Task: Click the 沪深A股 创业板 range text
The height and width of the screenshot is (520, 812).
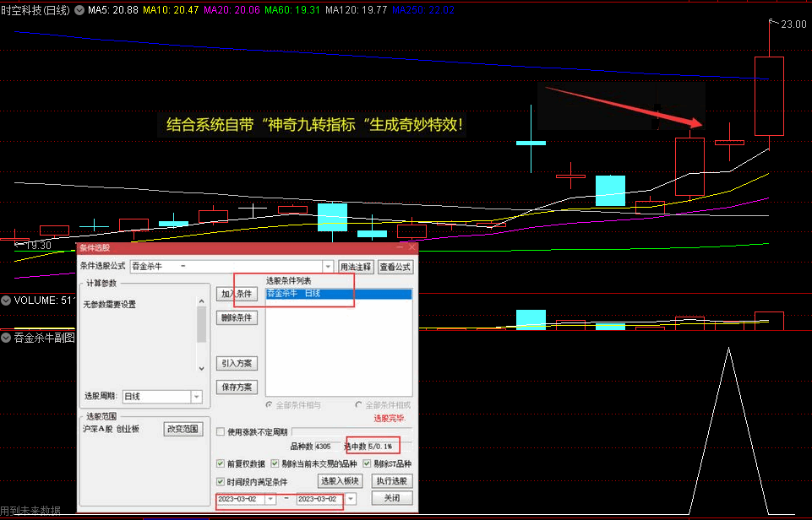Action: (111, 429)
